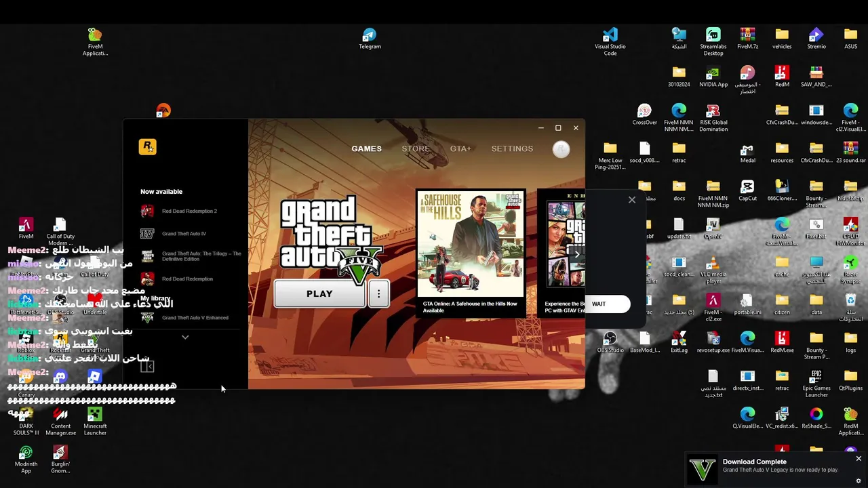The image size is (868, 488).
Task: Click the GTA V Download Complete thumbnail
Action: click(703, 470)
